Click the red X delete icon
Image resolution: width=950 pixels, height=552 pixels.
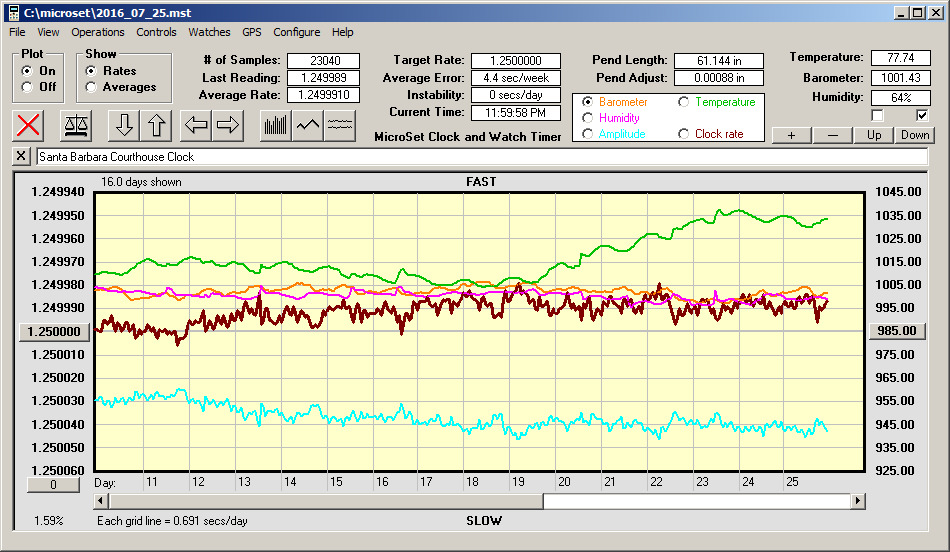(x=29, y=125)
